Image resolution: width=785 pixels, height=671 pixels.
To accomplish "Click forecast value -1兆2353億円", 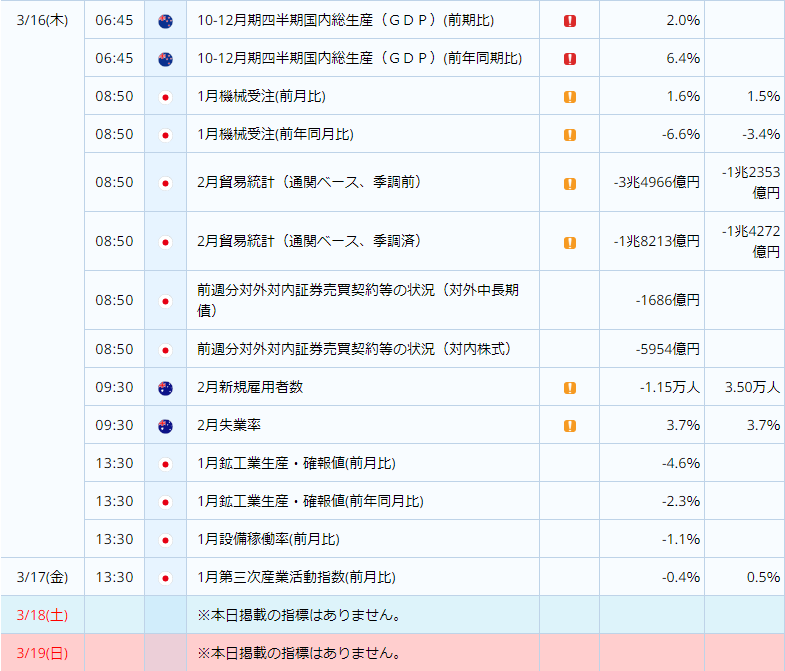I will point(751,182).
